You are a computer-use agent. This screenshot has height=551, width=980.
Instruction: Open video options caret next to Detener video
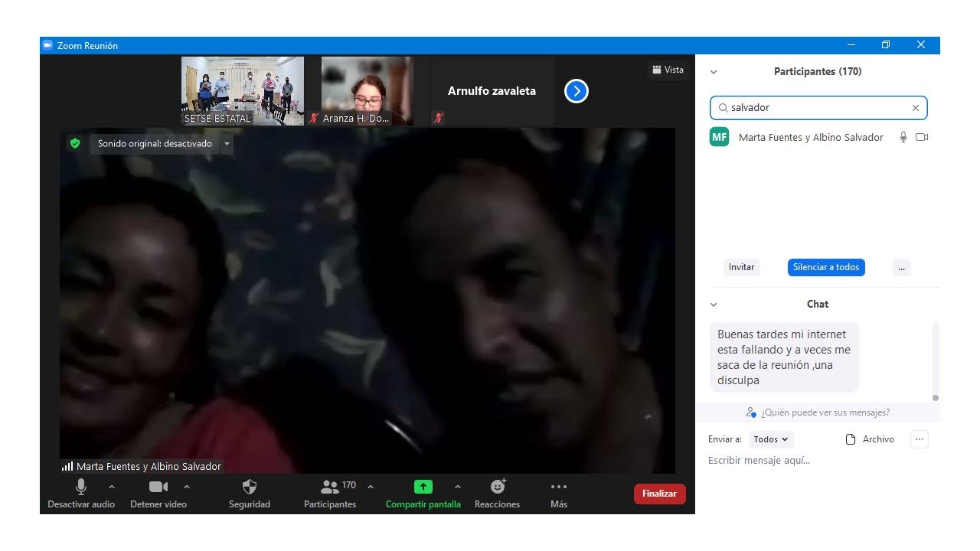187,487
